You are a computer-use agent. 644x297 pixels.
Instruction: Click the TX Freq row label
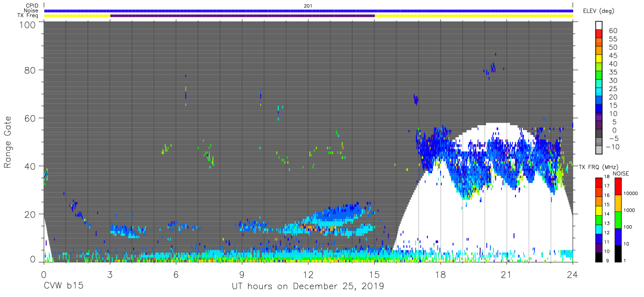click(28, 16)
